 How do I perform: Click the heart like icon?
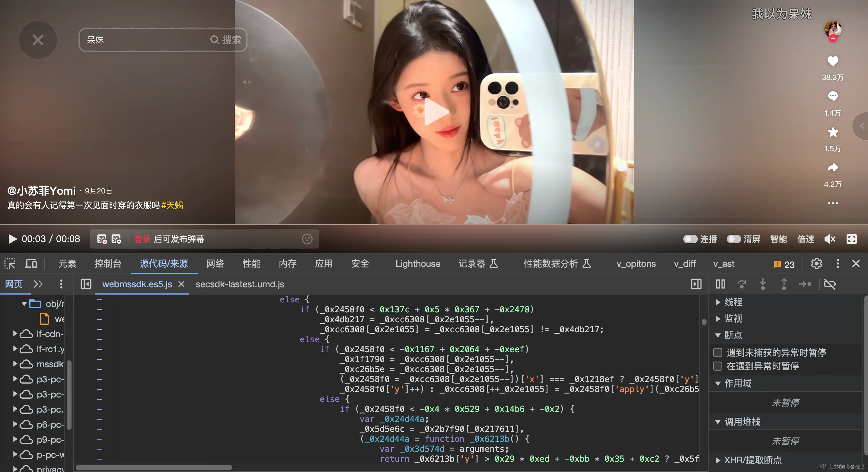pos(832,61)
